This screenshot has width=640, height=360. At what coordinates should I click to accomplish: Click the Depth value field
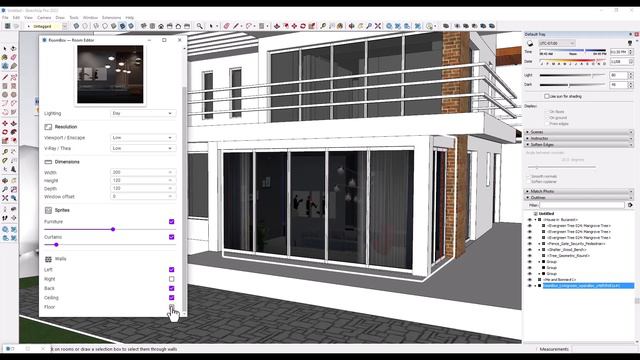tap(143, 189)
